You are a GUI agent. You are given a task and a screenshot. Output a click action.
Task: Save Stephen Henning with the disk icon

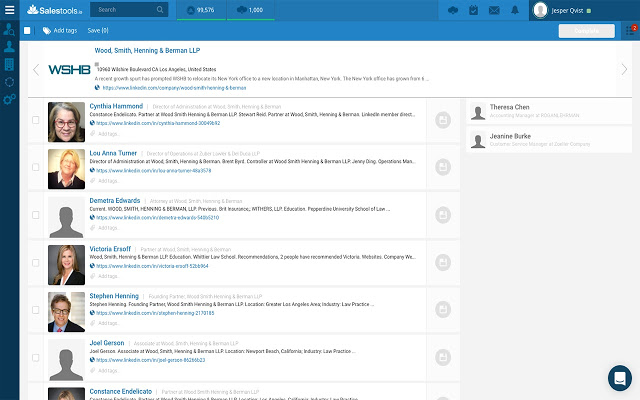[443, 310]
